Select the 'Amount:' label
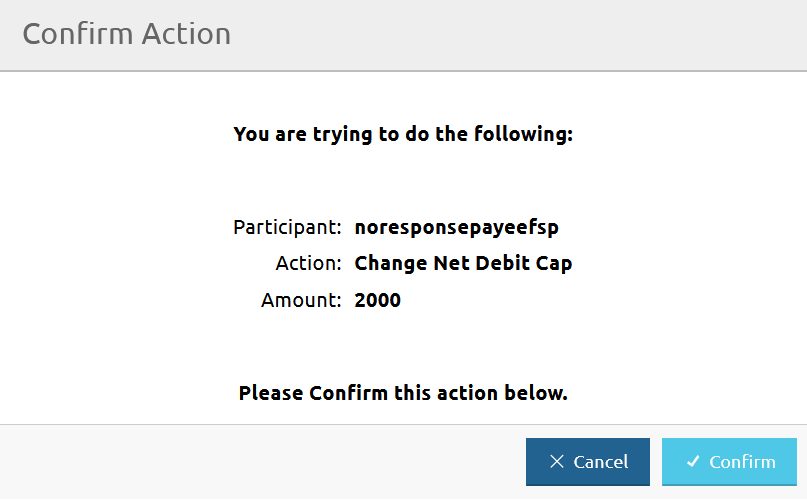This screenshot has height=503, width=807. (x=301, y=300)
